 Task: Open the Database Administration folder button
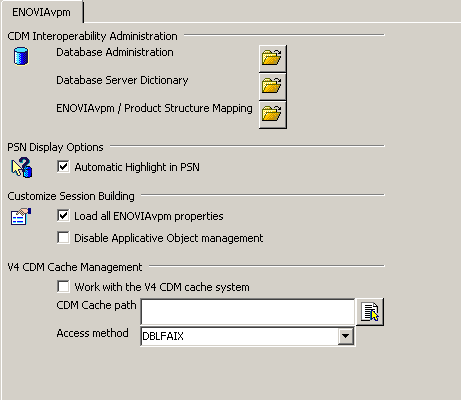[x=273, y=58]
